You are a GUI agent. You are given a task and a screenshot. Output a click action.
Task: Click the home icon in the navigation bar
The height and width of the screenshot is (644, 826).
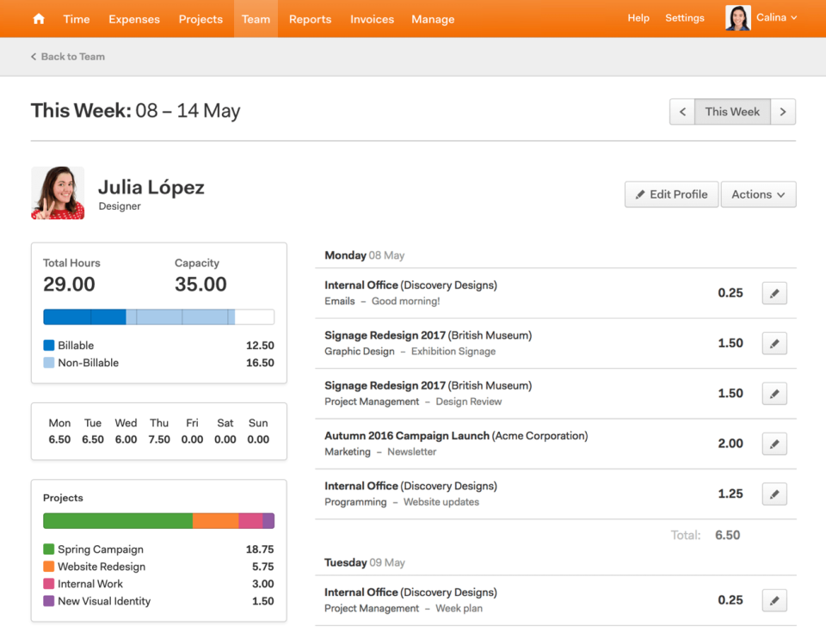pyautogui.click(x=38, y=18)
